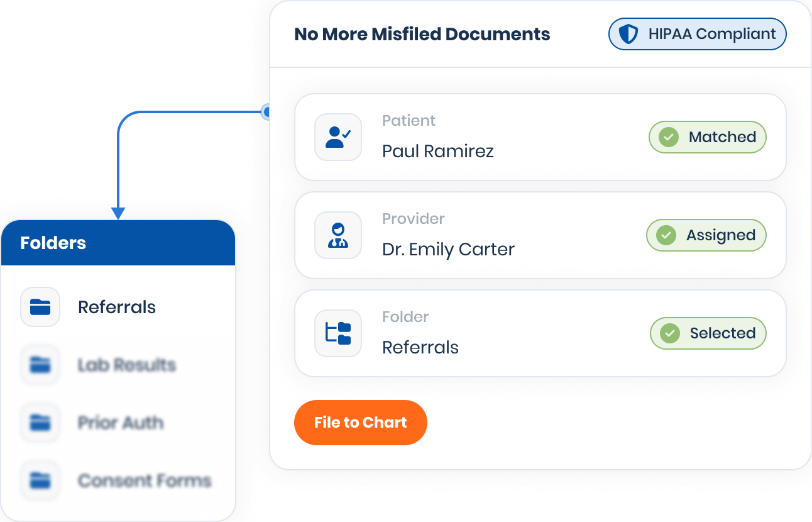
Task: Click the folder tree icon in the Folder card
Action: pyautogui.click(x=338, y=333)
